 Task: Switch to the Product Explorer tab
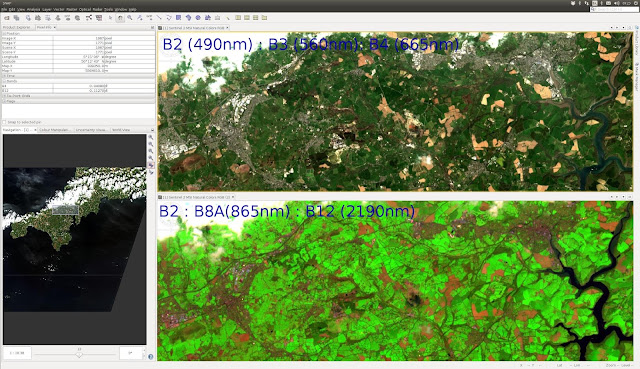[x=17, y=27]
